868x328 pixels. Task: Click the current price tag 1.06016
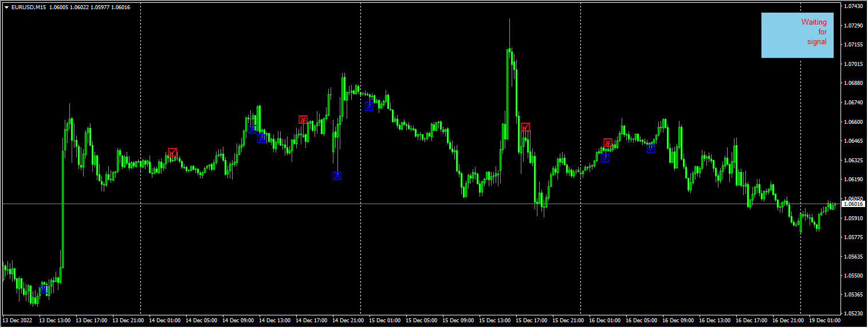pos(854,204)
